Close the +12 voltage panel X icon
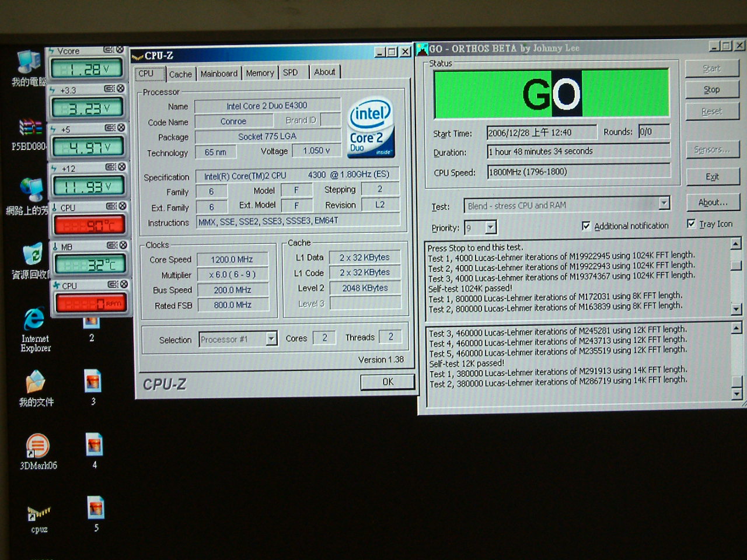Viewport: 747px width, 560px height. 121,167
